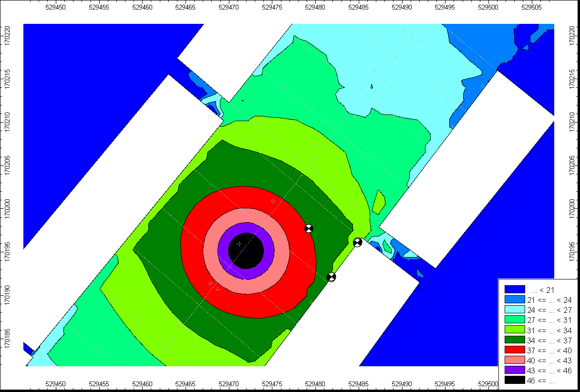Screen dimensions: 580x392
Task: Click left axis label 170220
Action: coord(7,36)
